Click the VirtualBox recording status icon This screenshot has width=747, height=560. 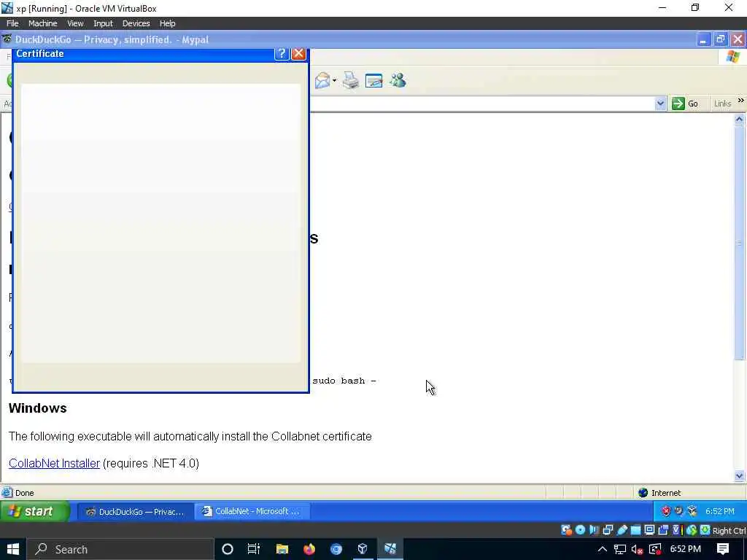coord(662,530)
